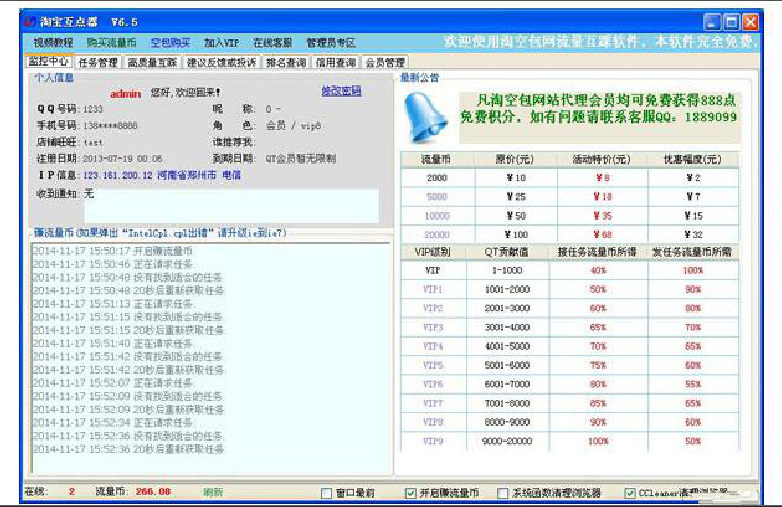Select the VIP4 level row
This screenshot has width=782, height=507.
pos(570,346)
